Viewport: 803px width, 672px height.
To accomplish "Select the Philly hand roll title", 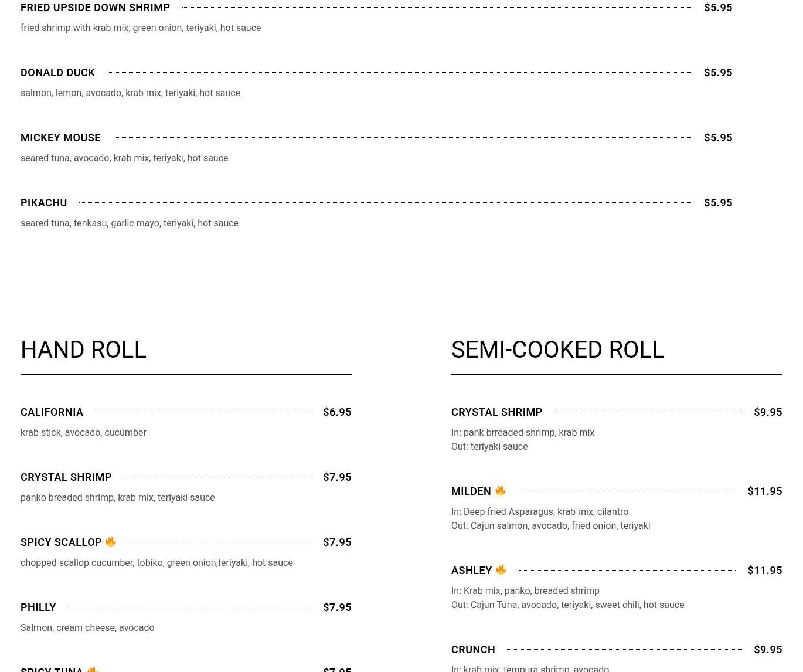I will pyautogui.click(x=38, y=607).
